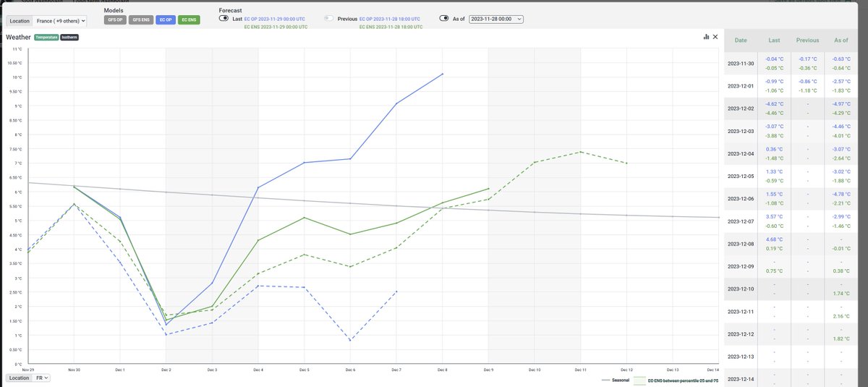Toggle EC ENS percentile 25–75 legend entry
This screenshot has height=387, width=868.
(675, 380)
